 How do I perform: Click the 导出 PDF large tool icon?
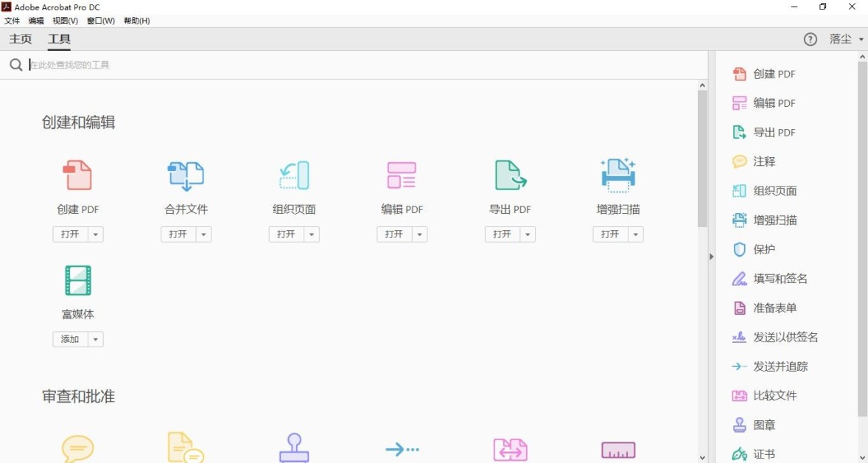coord(511,175)
